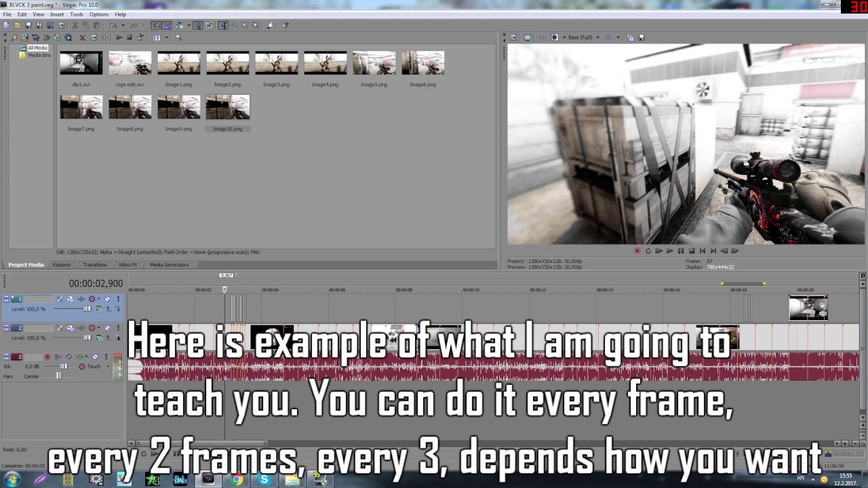This screenshot has width=868, height=488.
Task: Select the Zoom Edit tool in toolbar
Action: [256, 25]
